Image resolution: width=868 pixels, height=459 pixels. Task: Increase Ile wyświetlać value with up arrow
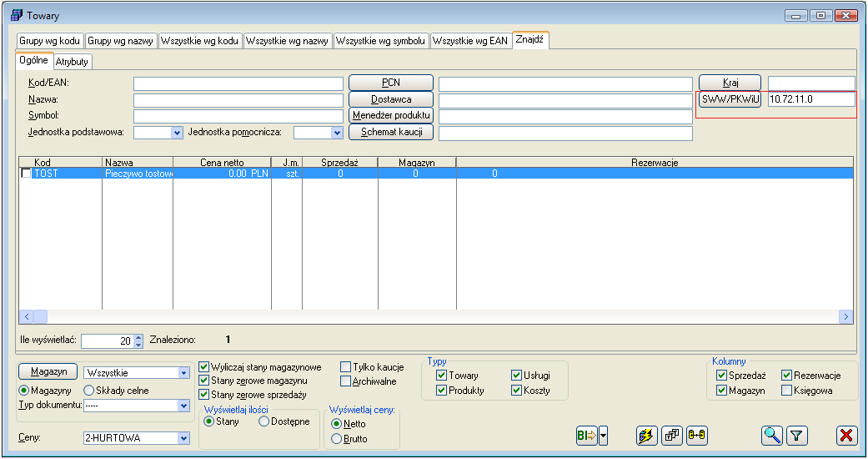pos(138,338)
